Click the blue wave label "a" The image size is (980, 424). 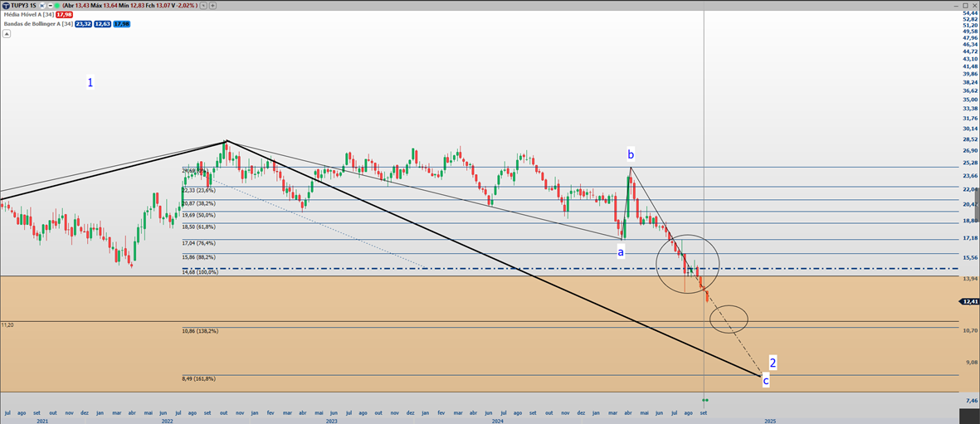tap(621, 251)
